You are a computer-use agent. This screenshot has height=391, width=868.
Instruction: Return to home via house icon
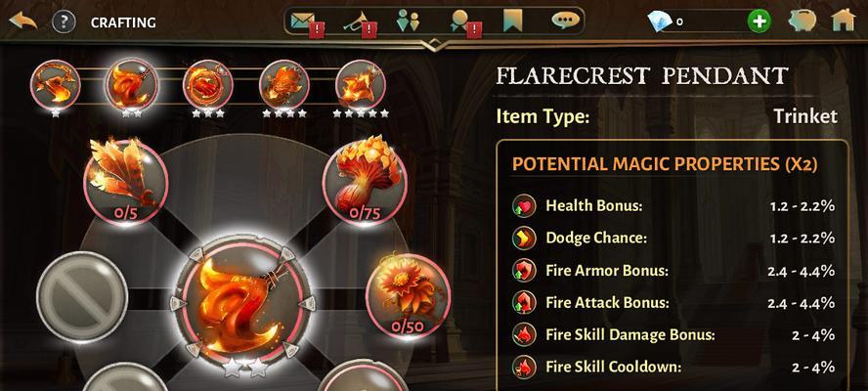pos(844,22)
